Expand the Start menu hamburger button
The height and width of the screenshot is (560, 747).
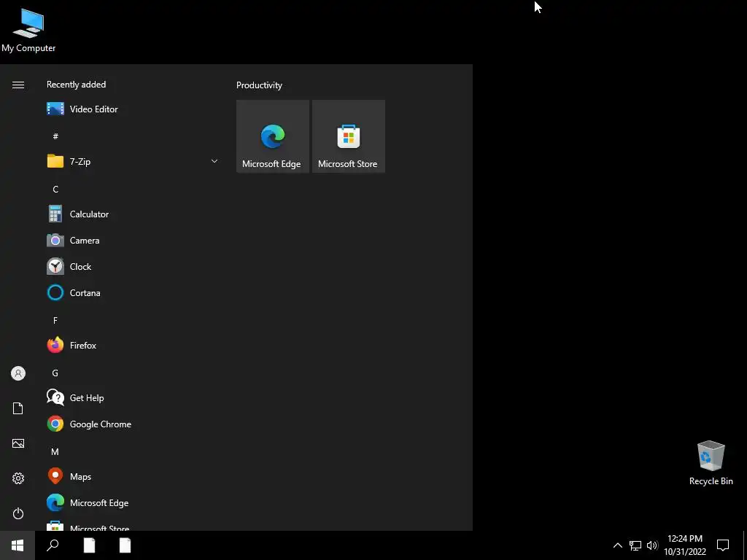click(x=18, y=85)
